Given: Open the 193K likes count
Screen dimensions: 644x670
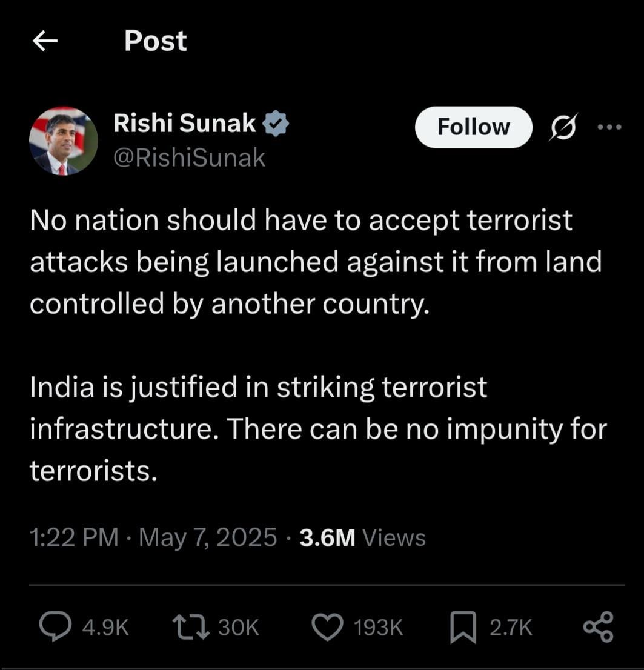Looking at the screenshot, I should click(378, 628).
